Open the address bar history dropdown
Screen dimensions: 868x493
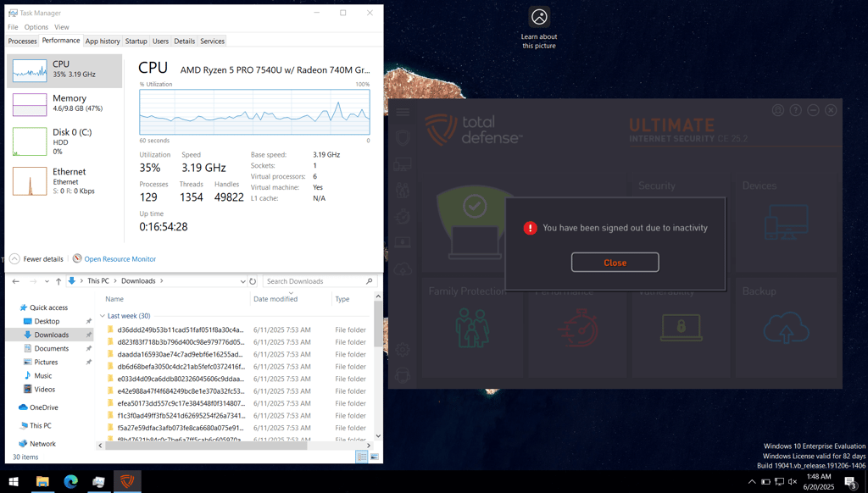[242, 281]
